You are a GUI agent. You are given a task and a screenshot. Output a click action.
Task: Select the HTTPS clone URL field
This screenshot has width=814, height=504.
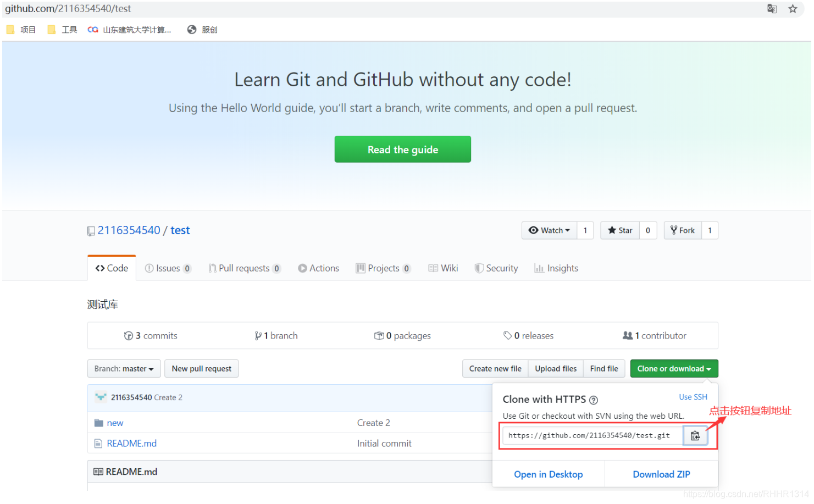tap(593, 436)
